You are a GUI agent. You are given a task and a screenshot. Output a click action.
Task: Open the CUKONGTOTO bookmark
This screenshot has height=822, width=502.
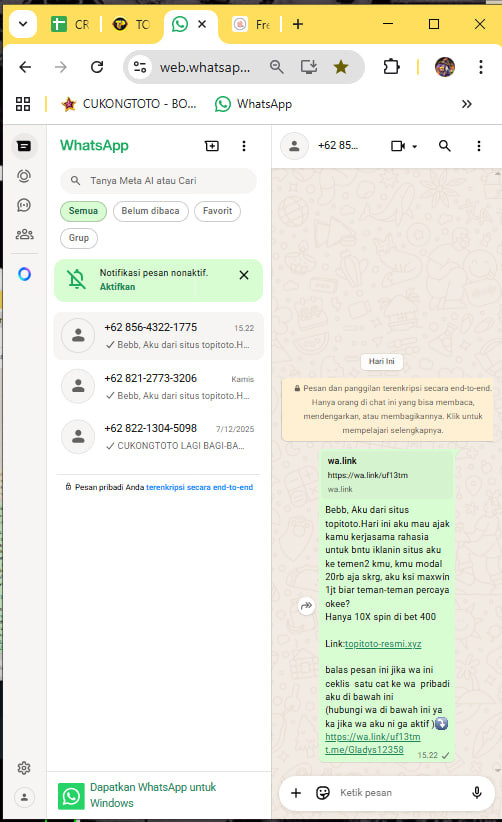[x=129, y=104]
